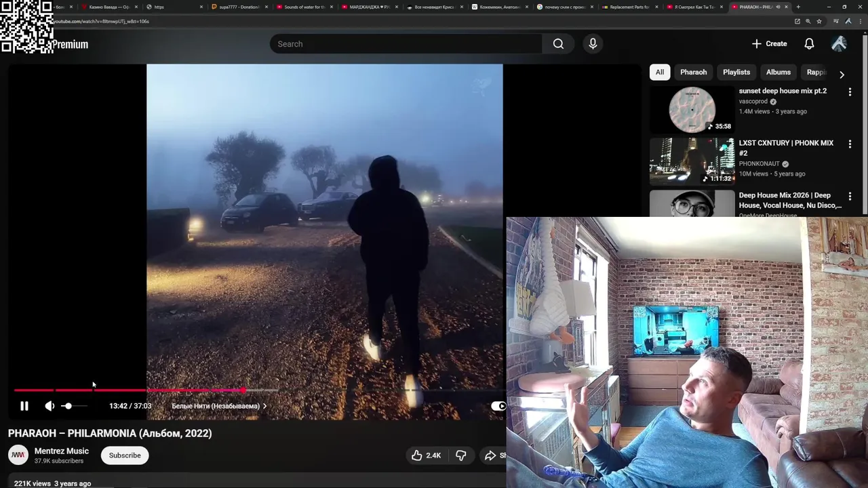
Task: Switch to the Кожемякин, Анатолий browser tab
Action: click(x=498, y=7)
